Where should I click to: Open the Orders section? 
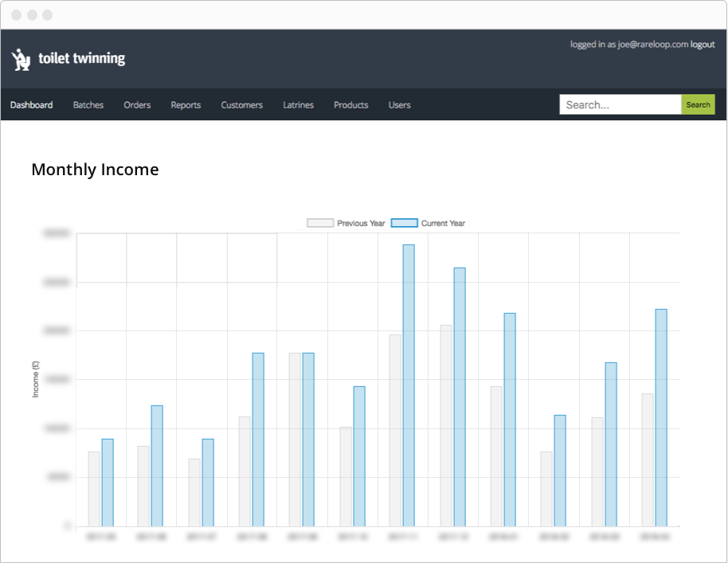137,104
